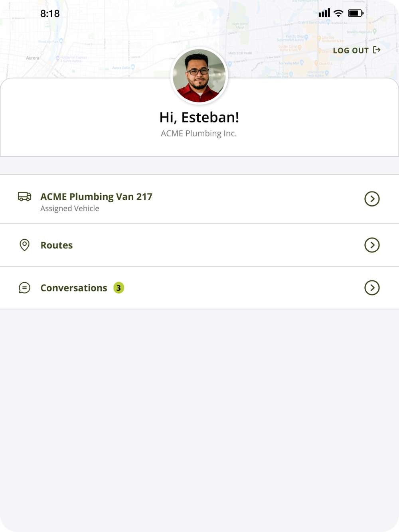Expand Conversations with circled chevron
The width and height of the screenshot is (399, 532).
pos(372,288)
